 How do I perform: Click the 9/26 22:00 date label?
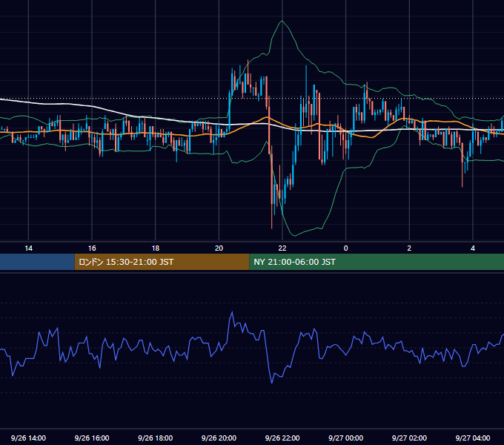pos(282,438)
